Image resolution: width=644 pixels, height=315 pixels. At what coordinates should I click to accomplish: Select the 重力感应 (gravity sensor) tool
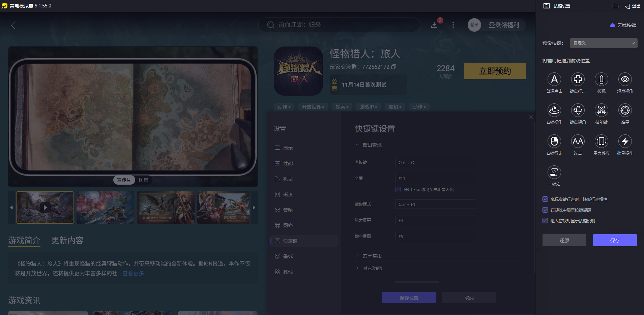point(601,142)
